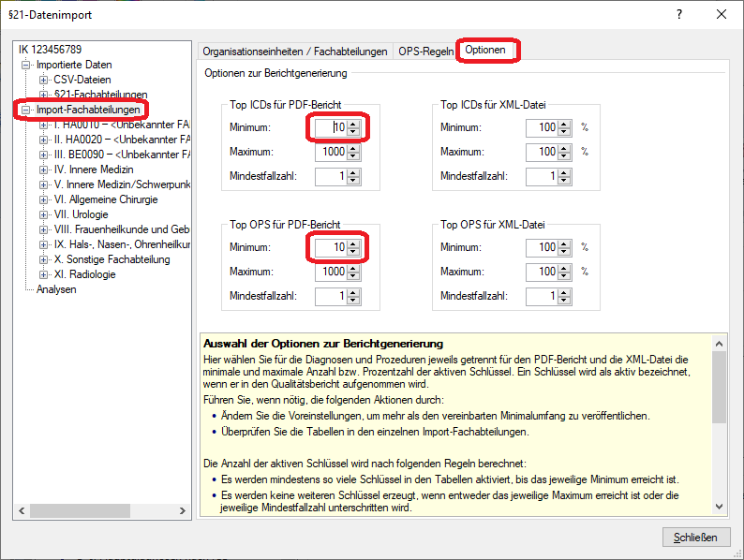Increase Minimum percent of Top ICDs XML-Datei
The height and width of the screenshot is (560, 744).
pos(564,124)
